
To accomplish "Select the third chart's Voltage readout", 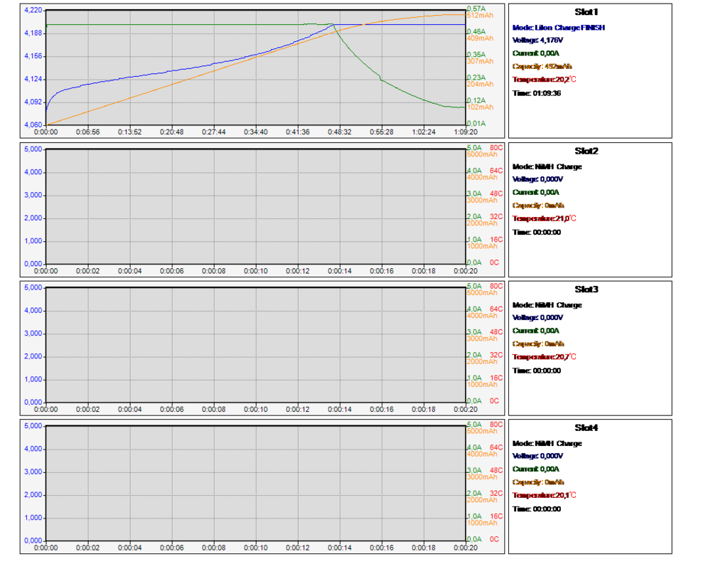I will pos(537,317).
